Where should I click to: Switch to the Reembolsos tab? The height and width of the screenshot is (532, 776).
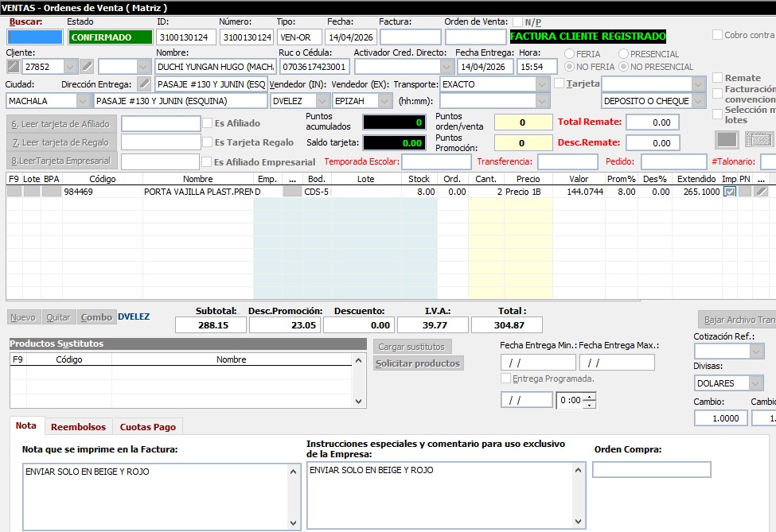point(78,427)
